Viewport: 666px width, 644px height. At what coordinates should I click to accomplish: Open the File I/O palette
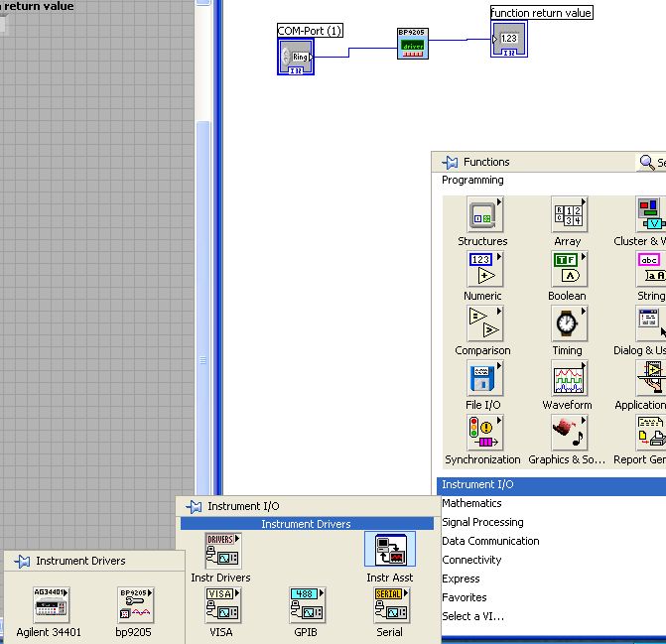point(484,378)
